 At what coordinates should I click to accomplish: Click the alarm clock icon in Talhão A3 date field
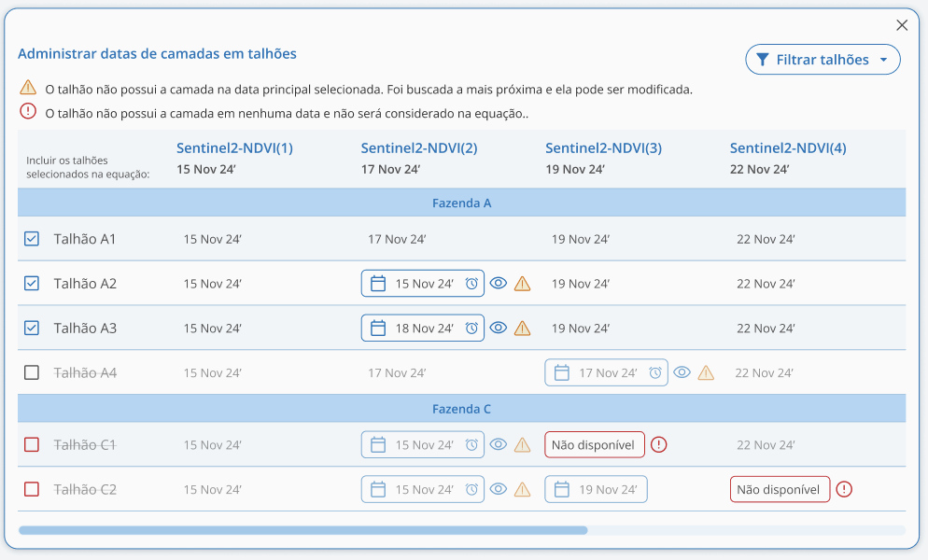(471, 329)
